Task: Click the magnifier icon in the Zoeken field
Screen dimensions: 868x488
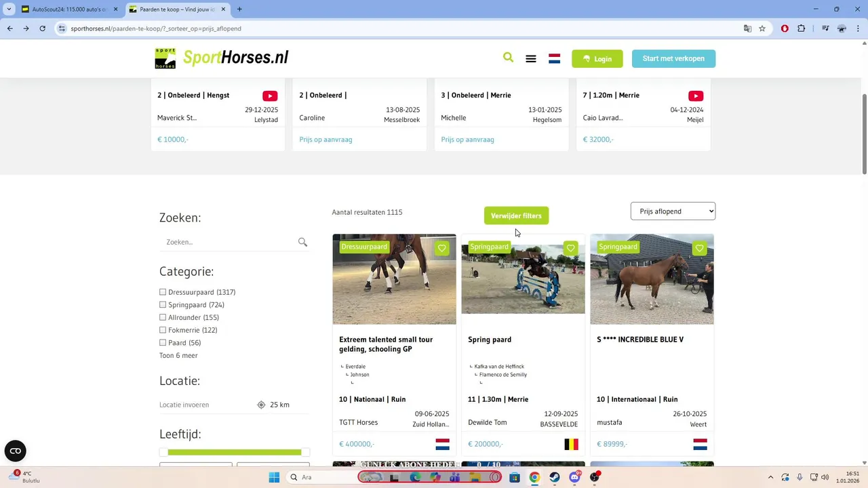Action: point(302,242)
